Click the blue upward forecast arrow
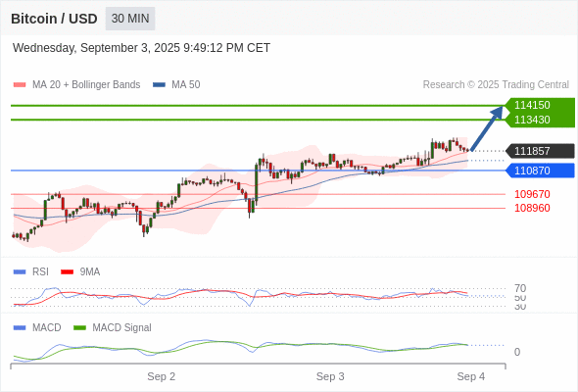578x392 pixels. tap(487, 128)
